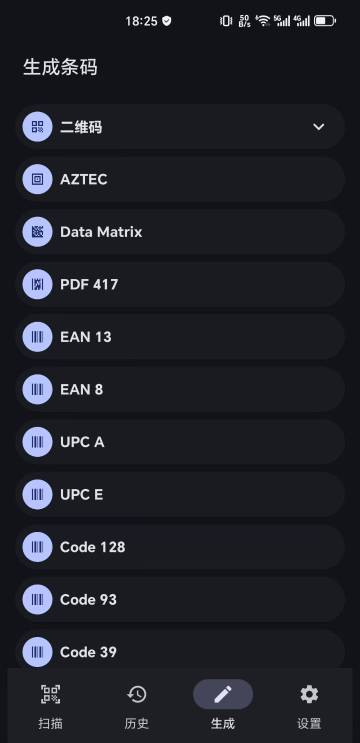The width and height of the screenshot is (360, 743).
Task: Choose UPC A barcode type
Action: coord(180,442)
